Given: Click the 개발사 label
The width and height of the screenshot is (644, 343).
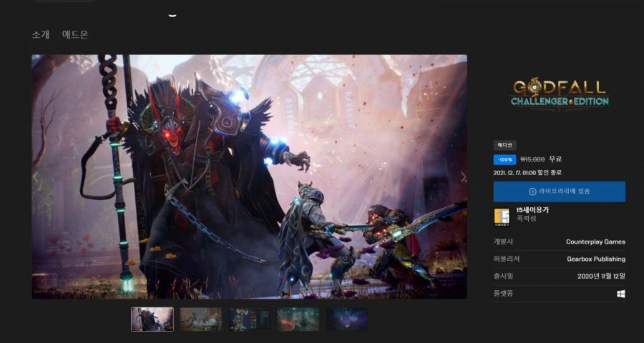Looking at the screenshot, I should click(503, 242).
